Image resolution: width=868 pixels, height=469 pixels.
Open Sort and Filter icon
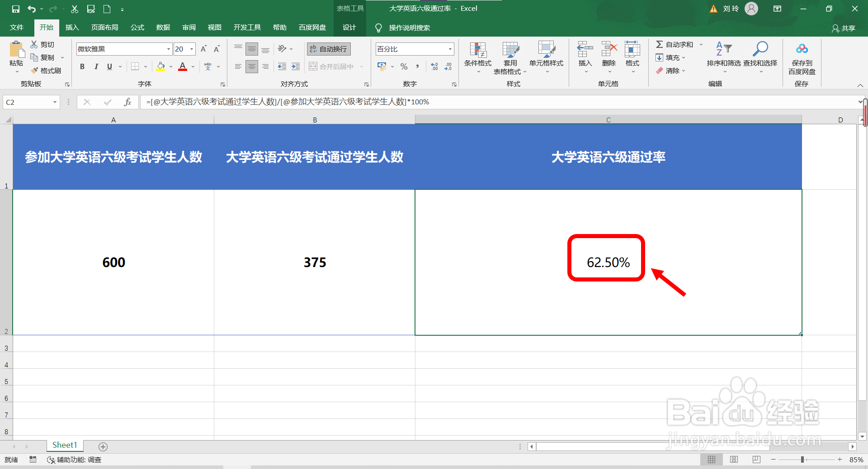tap(723, 49)
